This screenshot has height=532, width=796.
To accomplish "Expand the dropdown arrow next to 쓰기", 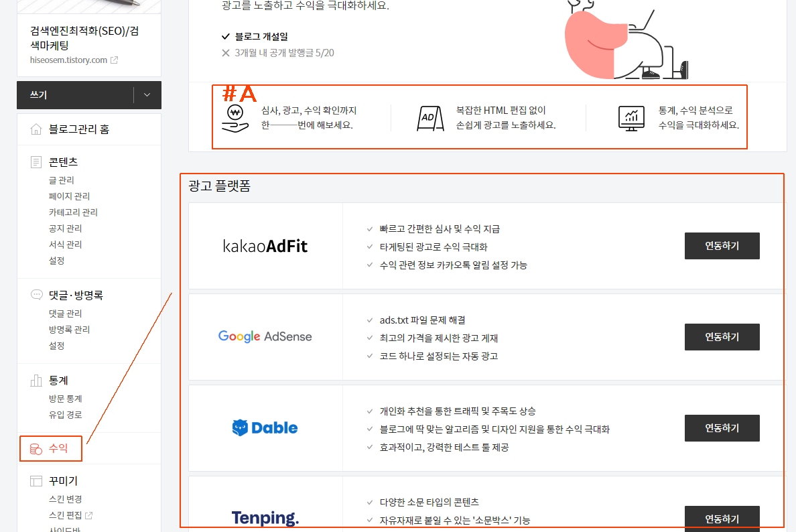I will (147, 95).
